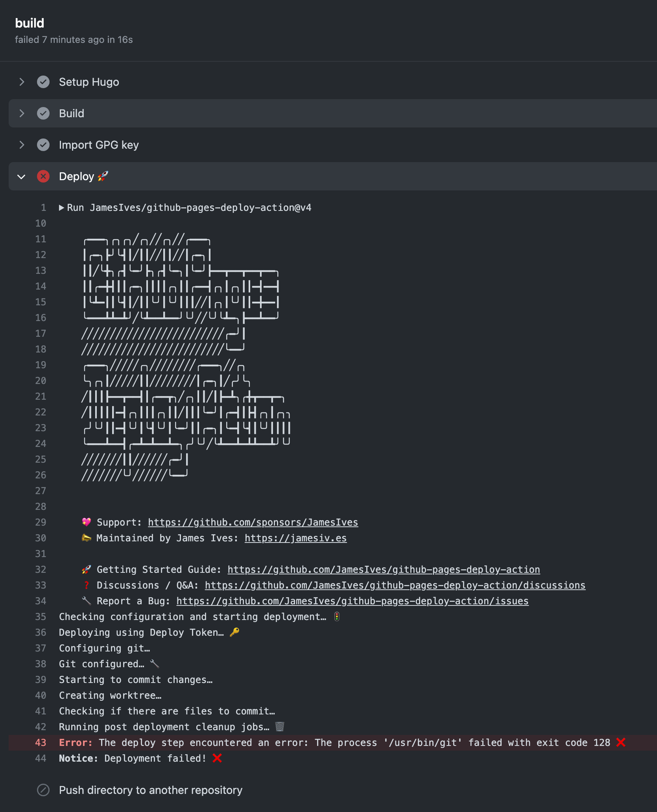Click line number 44 of the log
The height and width of the screenshot is (812, 657).
tap(41, 758)
